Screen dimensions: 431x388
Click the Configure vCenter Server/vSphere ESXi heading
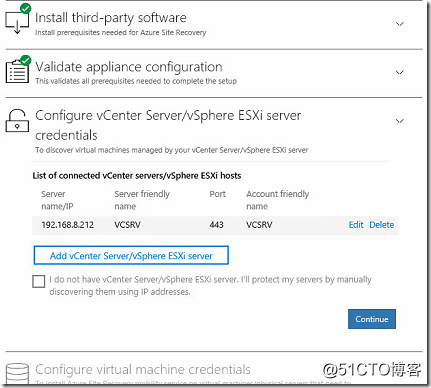pyautogui.click(x=168, y=125)
